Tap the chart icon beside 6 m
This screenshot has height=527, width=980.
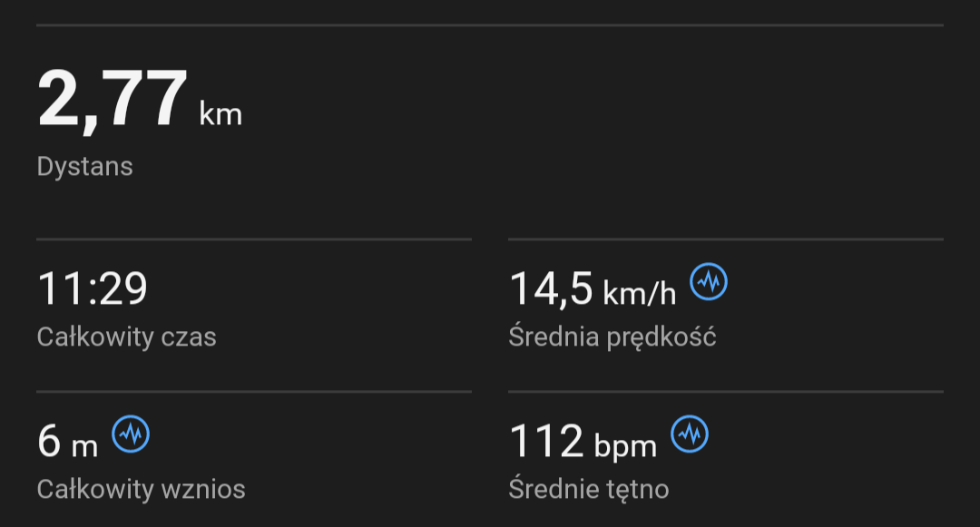[131, 435]
